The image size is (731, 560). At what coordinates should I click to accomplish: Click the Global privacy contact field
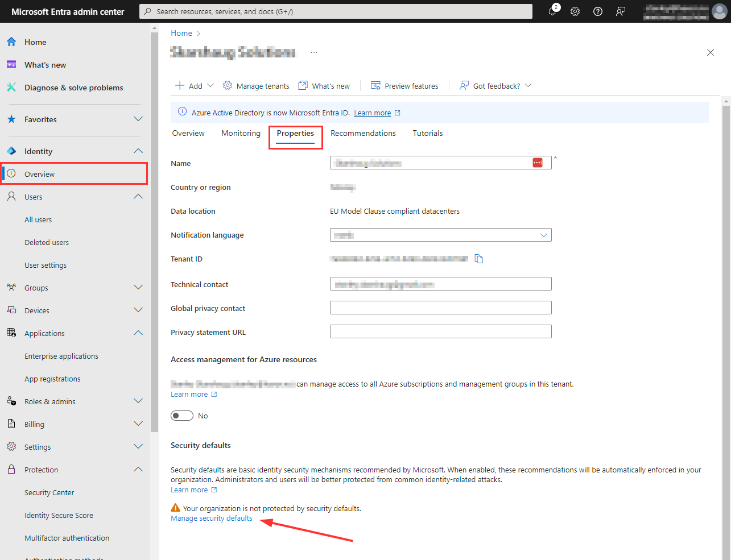pos(441,308)
